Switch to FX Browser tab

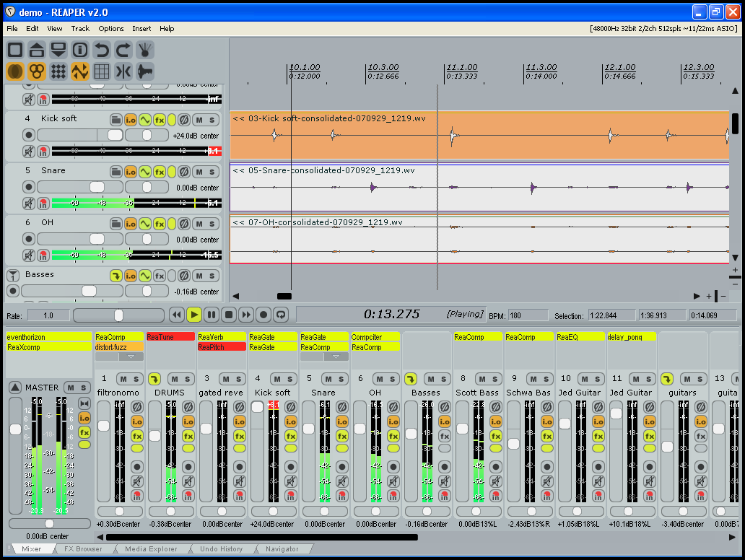(83, 549)
